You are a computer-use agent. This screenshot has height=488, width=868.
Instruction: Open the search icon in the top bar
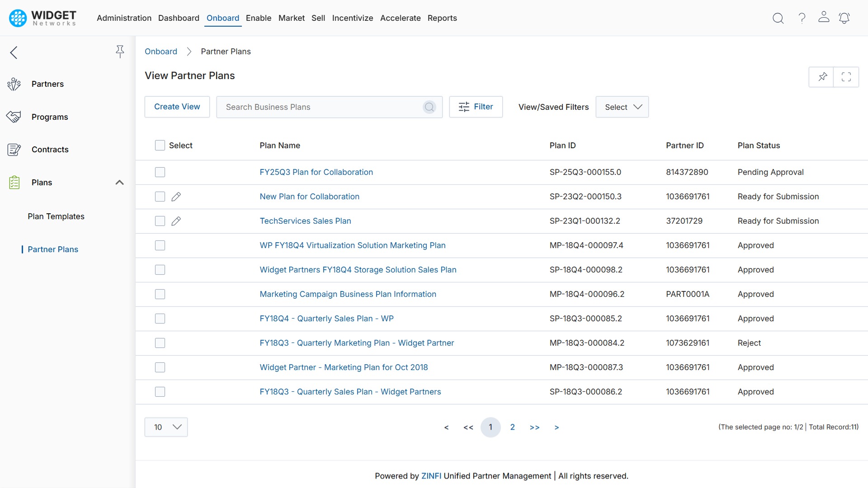pyautogui.click(x=778, y=18)
